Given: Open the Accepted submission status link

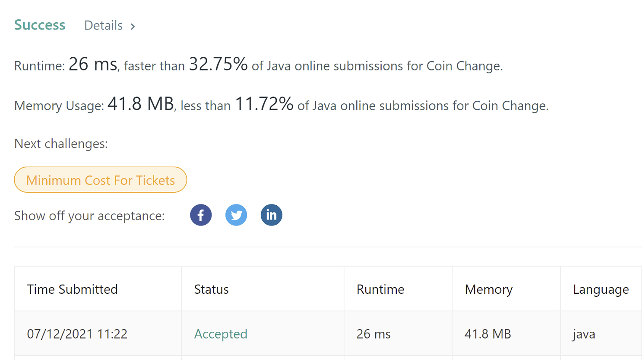Looking at the screenshot, I should pos(221,334).
